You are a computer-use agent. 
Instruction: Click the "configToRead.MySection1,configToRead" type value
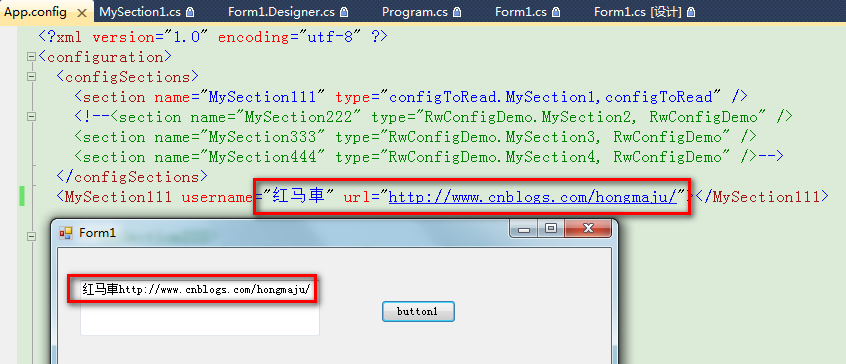tap(551, 97)
